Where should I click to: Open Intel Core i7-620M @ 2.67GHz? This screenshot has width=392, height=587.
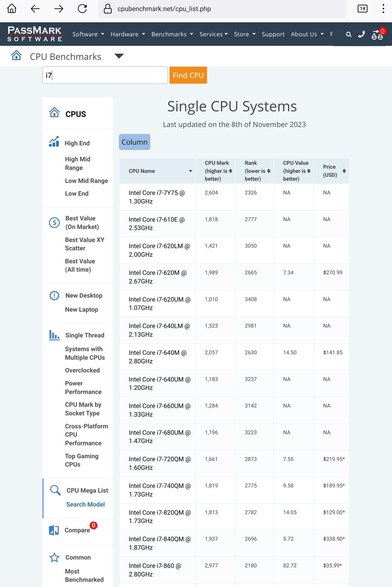158,277
